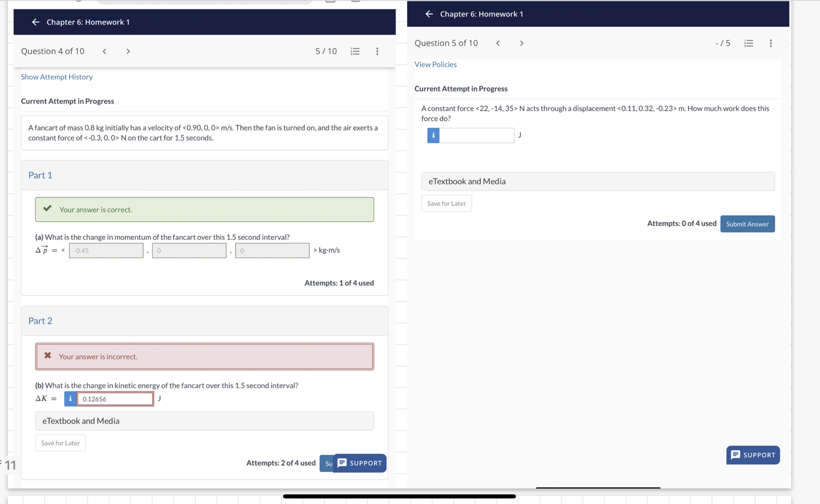820x504 pixels.
Task: Open View Policies link
Action: click(435, 64)
